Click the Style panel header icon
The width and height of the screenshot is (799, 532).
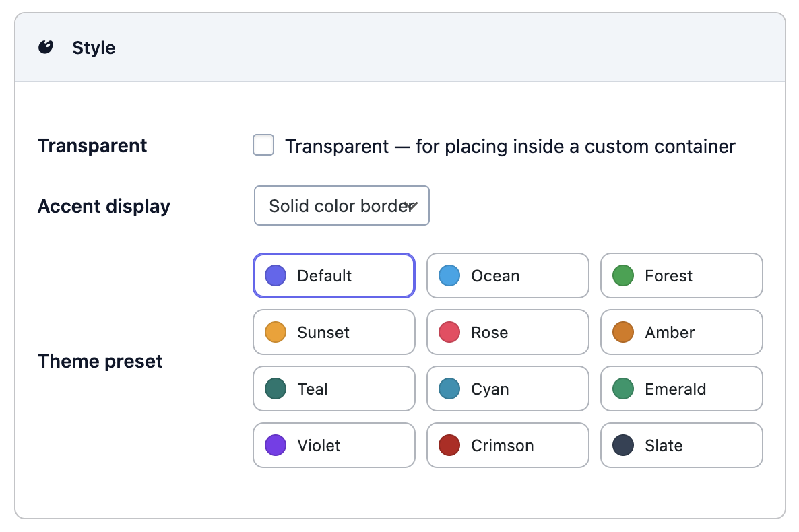46,47
